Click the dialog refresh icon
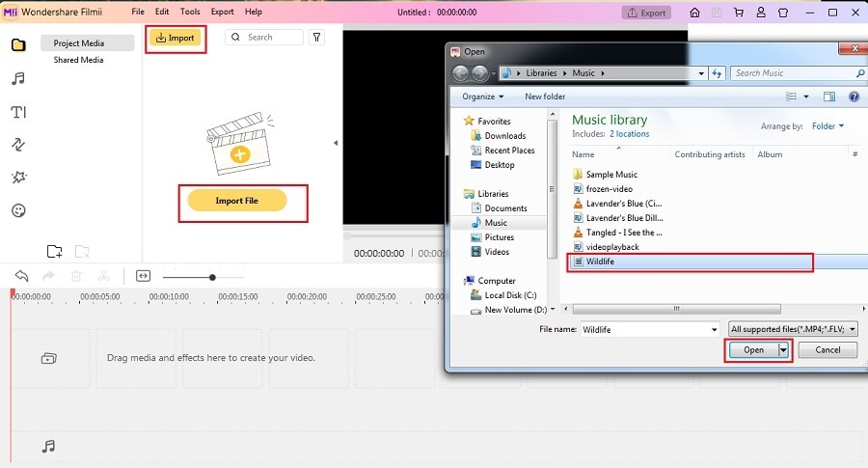This screenshot has width=868, height=468. pyautogui.click(x=717, y=73)
